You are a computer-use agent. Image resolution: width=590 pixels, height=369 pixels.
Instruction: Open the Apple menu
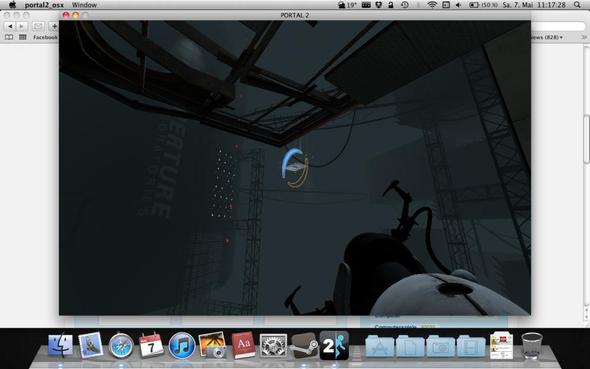pyautogui.click(x=12, y=5)
